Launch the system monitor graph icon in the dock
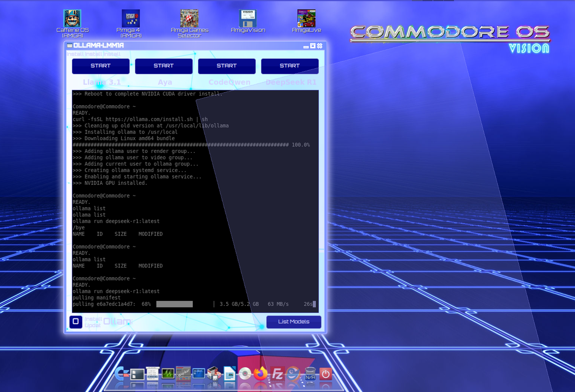Viewport: 575px width, 392px height. pos(168,374)
